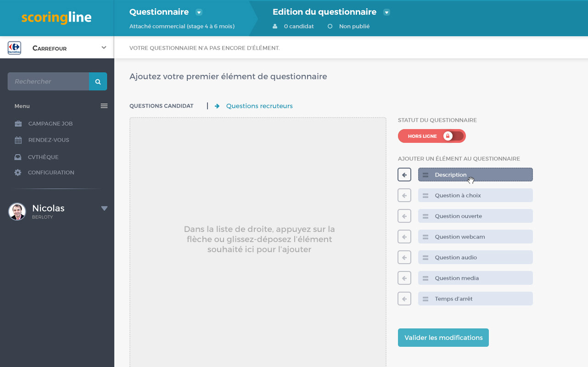Click the Campagne Job briefcase icon

click(x=18, y=124)
